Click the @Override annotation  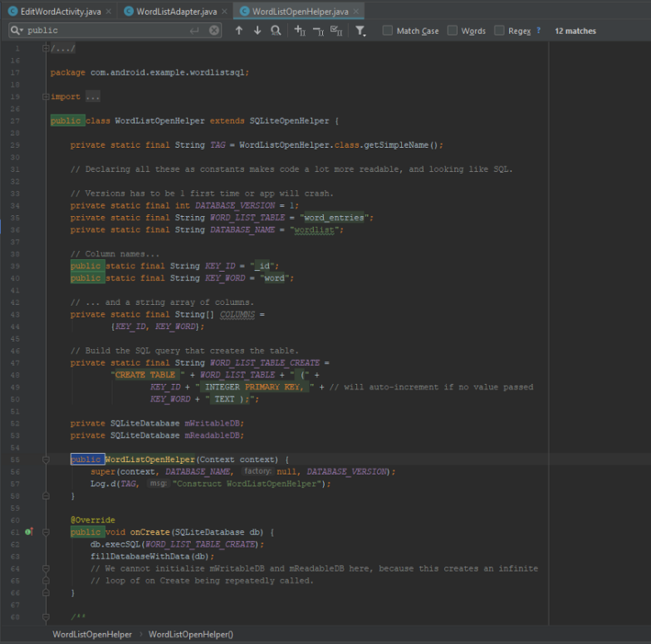(x=93, y=520)
